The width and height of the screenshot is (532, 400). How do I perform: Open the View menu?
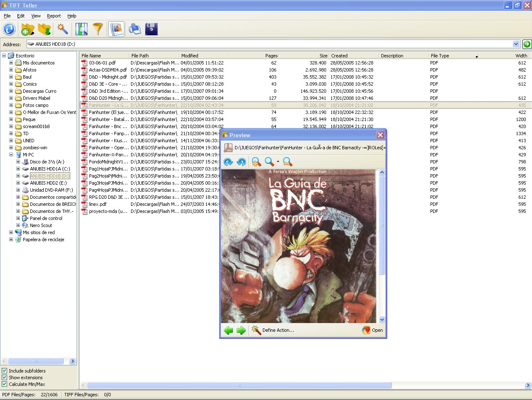(x=36, y=16)
